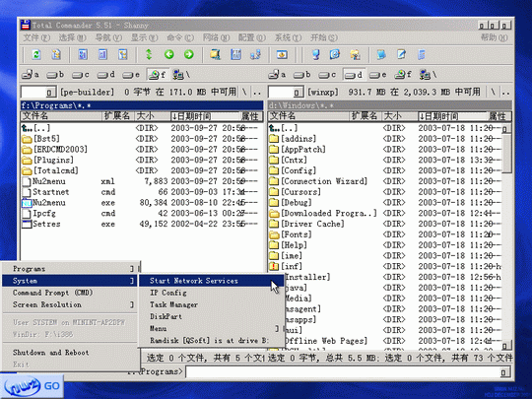Click the blue computer toolbar icon
The height and width of the screenshot is (399, 532).
tap(315, 54)
